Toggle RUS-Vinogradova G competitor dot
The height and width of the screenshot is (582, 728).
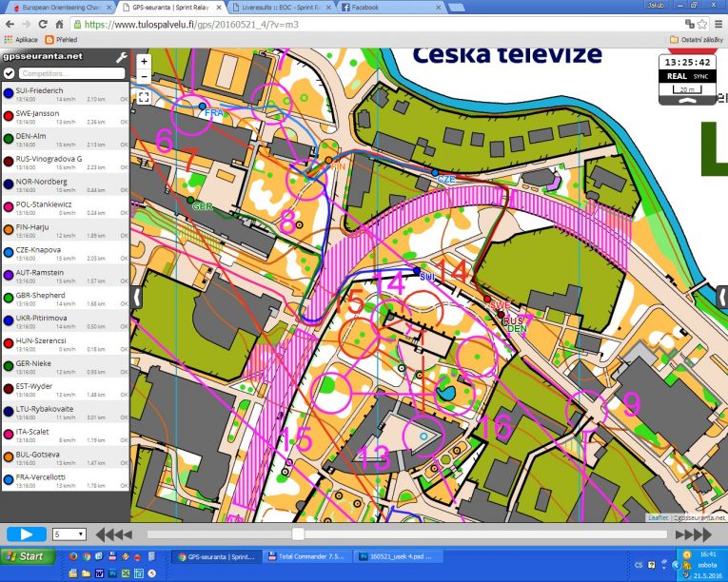click(x=9, y=162)
